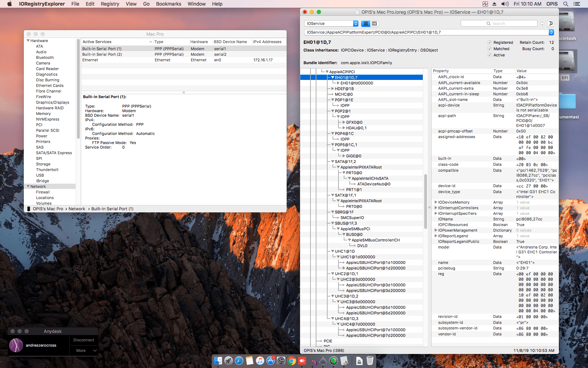588x368 pixels.
Task: Sort properties by Property column header
Action: coord(462,71)
